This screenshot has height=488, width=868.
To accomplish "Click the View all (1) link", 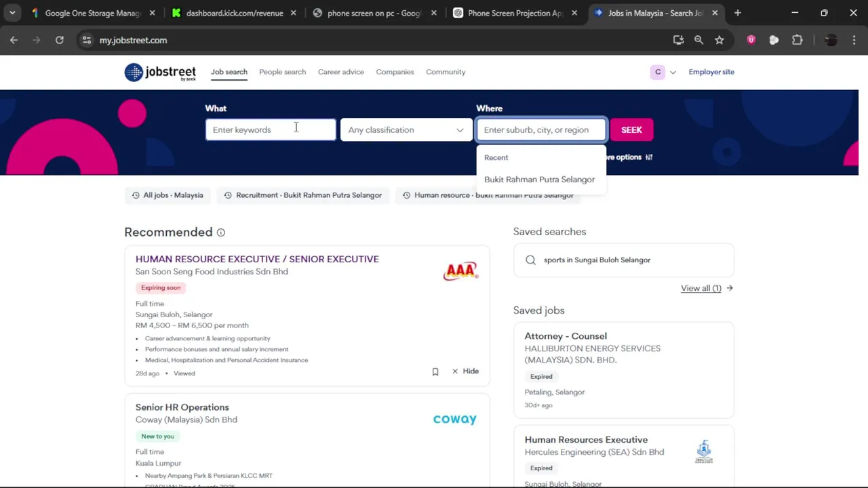I will [x=701, y=288].
